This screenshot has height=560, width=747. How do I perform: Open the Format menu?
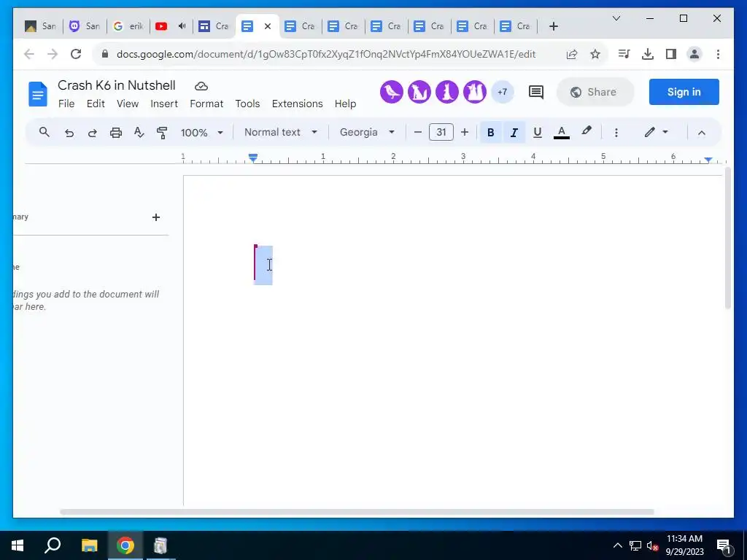click(206, 104)
